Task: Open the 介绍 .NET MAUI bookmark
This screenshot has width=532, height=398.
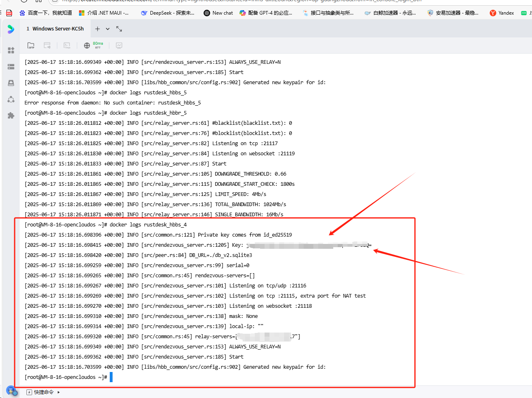Action: pyautogui.click(x=104, y=13)
